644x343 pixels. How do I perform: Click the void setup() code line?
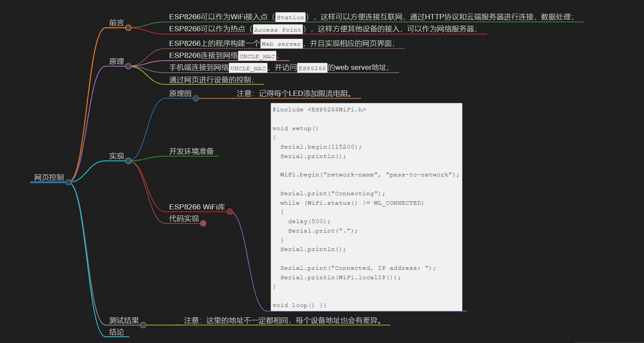point(296,128)
